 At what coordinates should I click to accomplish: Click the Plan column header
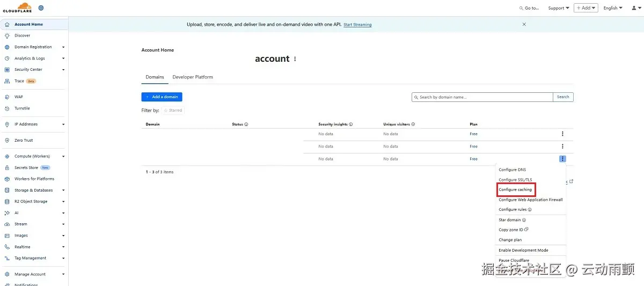click(x=473, y=124)
